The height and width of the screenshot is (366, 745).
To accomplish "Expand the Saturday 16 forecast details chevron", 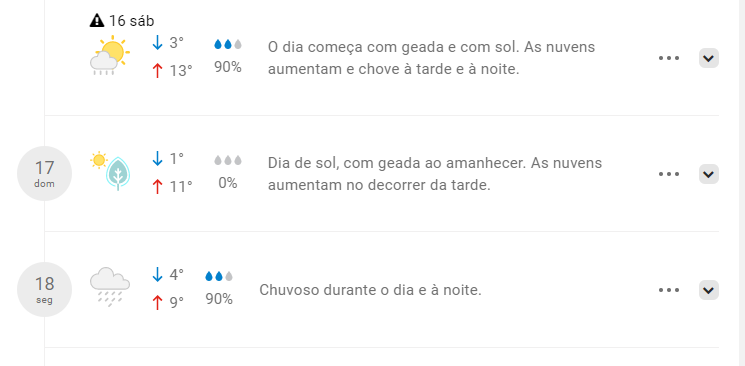I will pos(708,58).
